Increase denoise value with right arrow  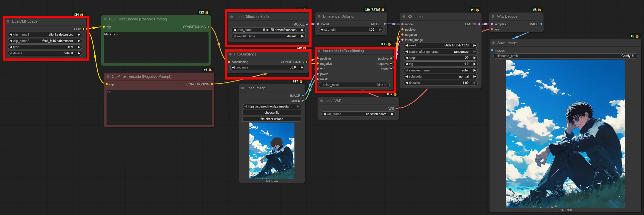click(x=474, y=83)
